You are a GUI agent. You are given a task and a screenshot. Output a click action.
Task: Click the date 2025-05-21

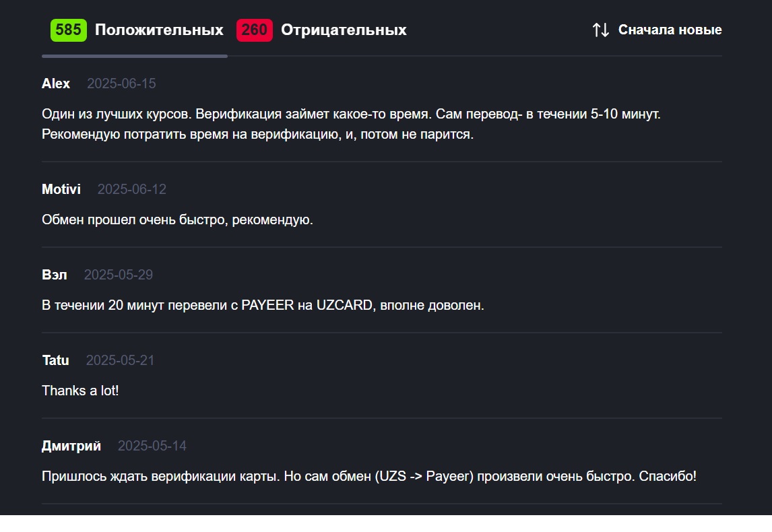(x=120, y=360)
